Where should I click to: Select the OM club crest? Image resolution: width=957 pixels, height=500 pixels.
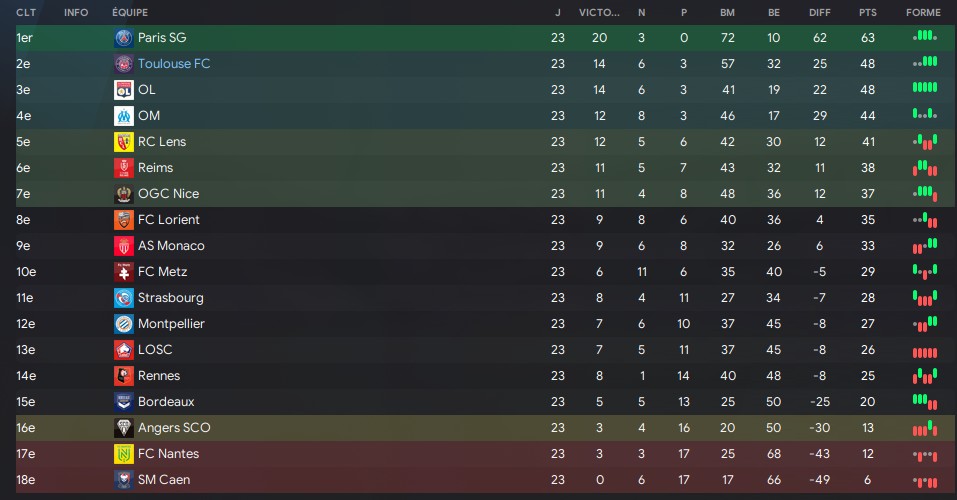124,115
